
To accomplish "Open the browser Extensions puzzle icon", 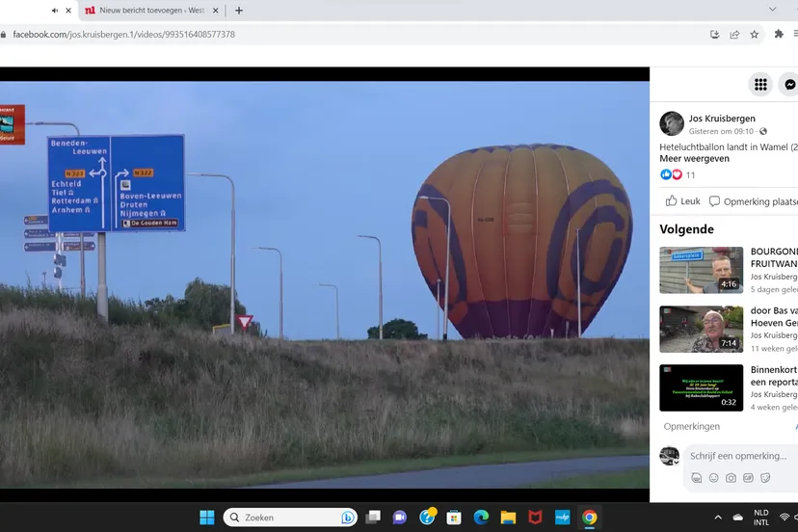I will [779, 34].
